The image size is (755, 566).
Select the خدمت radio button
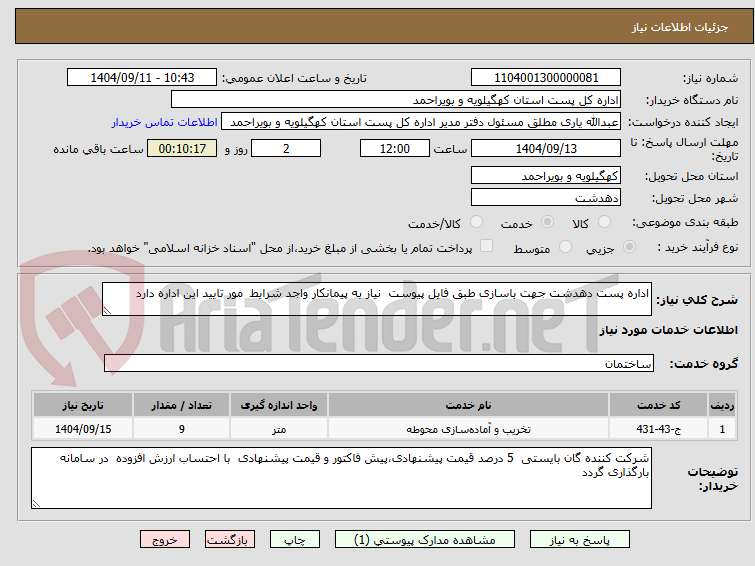point(547,222)
